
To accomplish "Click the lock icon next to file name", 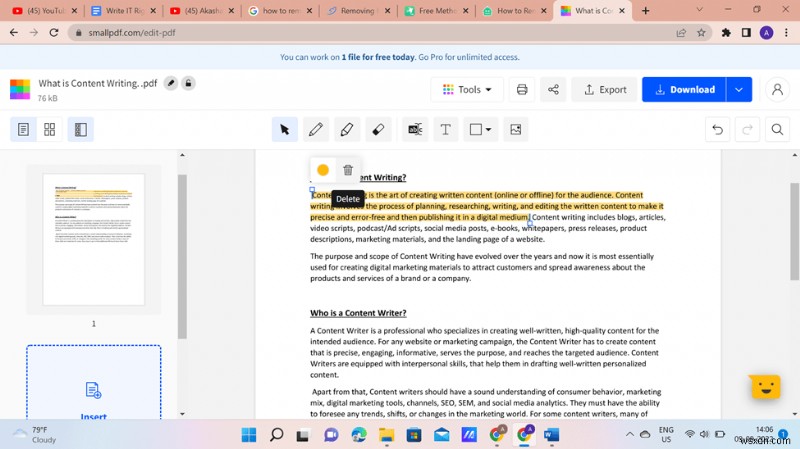I will tap(188, 83).
